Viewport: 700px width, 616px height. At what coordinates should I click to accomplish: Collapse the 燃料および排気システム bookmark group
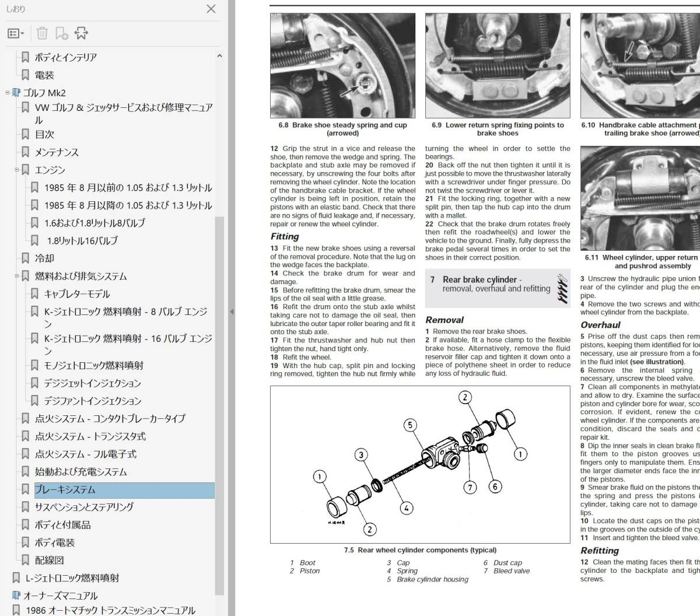[17, 276]
